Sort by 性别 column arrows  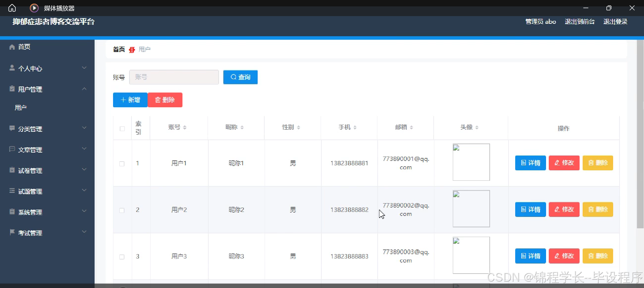pyautogui.click(x=299, y=127)
